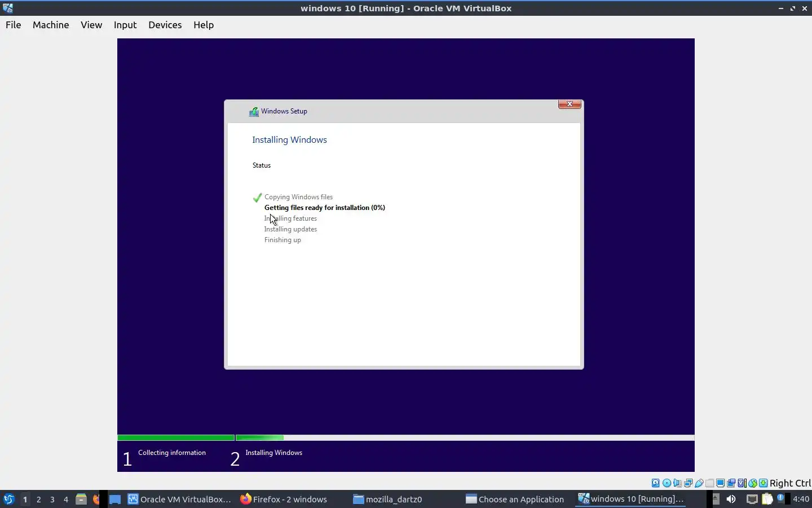Click the mouse integration status icon
The width and height of the screenshot is (812, 508).
point(752,483)
